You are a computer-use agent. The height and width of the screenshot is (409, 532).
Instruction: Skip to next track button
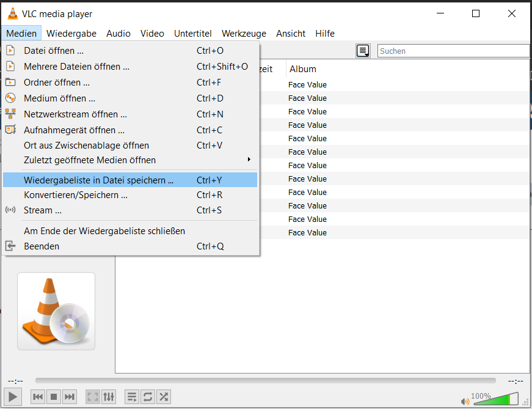point(69,396)
